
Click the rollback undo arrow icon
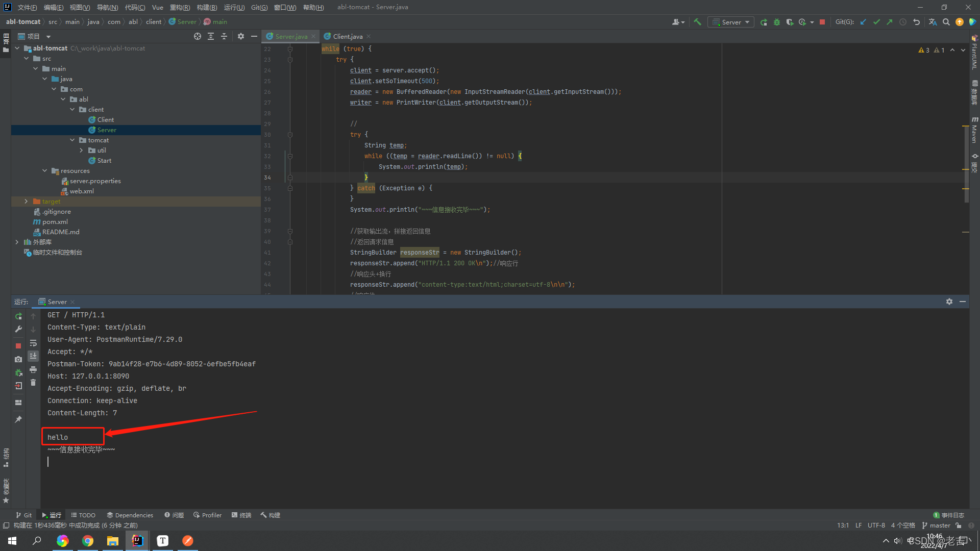[916, 22]
